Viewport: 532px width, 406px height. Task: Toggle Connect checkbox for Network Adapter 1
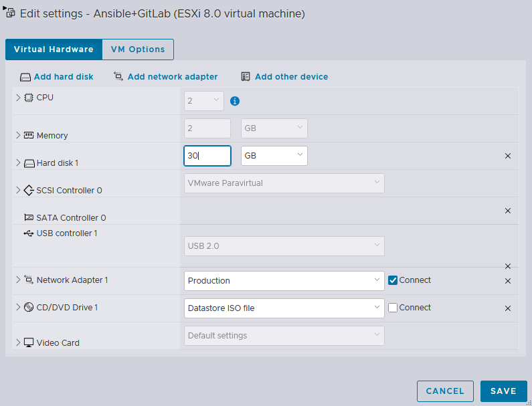point(393,280)
